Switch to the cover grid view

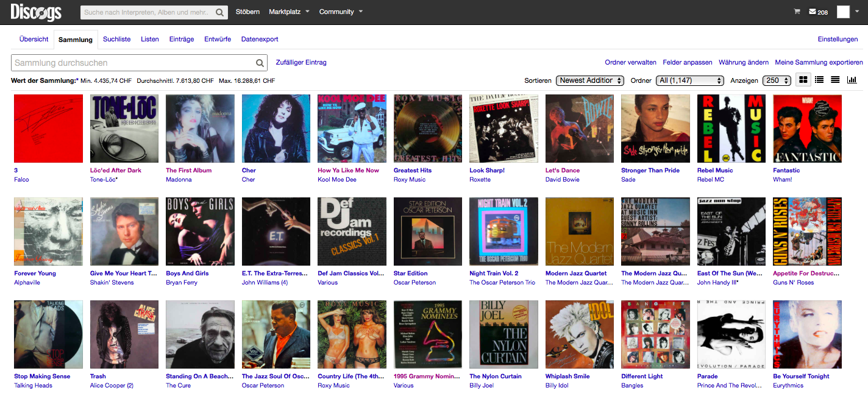(x=803, y=80)
